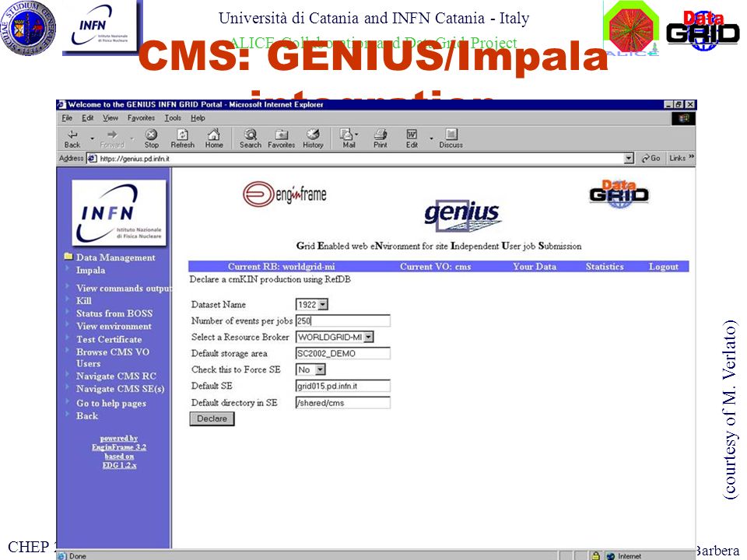Click the Kill sidebar link
Screen dimensions: 747x560
pos(84,300)
